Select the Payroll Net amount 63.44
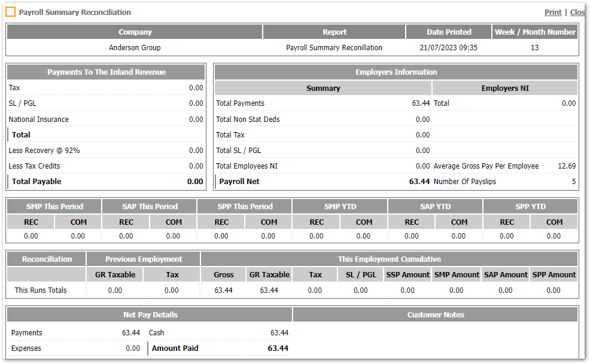This screenshot has height=364, width=590. pos(419,182)
